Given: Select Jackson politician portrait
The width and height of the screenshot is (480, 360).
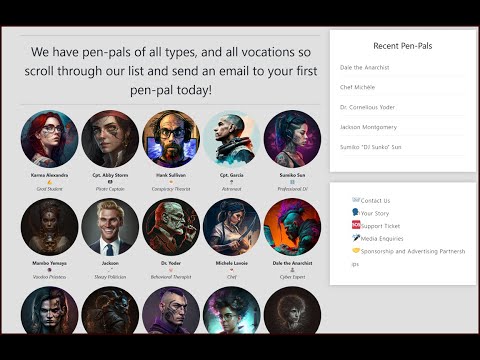Looking at the screenshot, I should [x=110, y=227].
